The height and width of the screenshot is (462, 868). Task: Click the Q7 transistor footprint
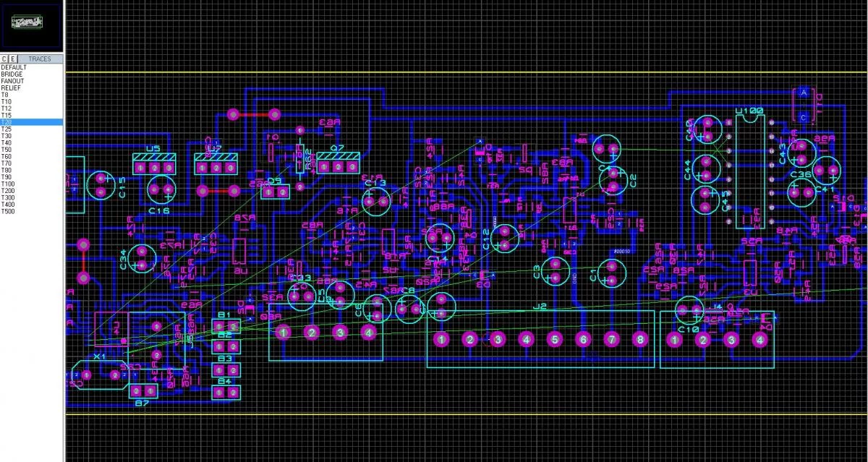coord(339,163)
